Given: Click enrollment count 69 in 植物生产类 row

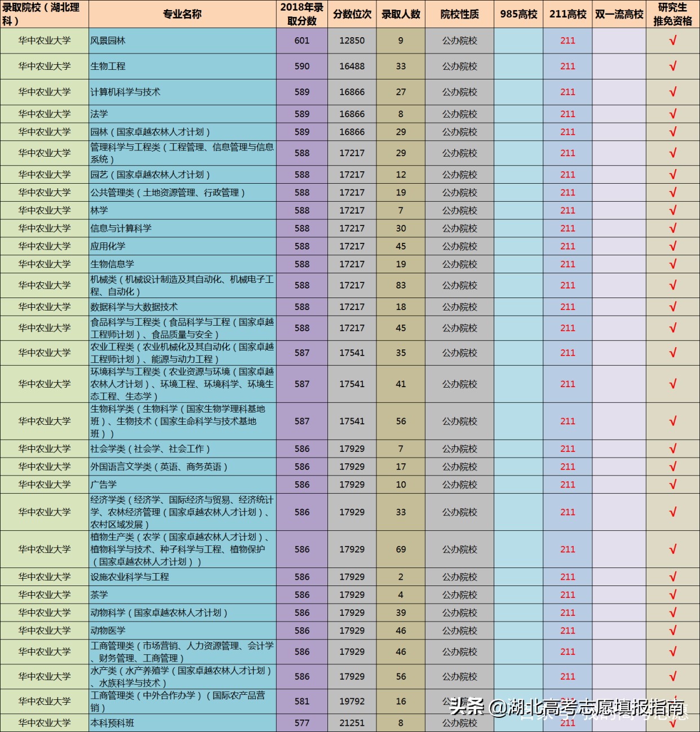Looking at the screenshot, I should point(401,549).
